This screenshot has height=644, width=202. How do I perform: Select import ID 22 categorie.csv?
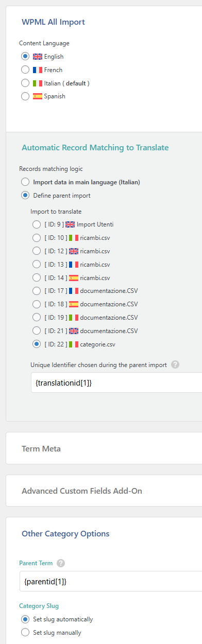click(36, 343)
